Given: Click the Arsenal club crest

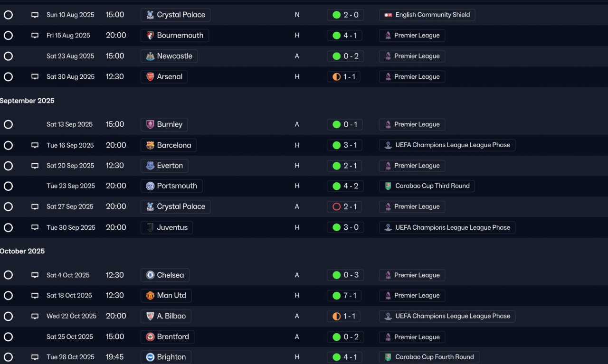Looking at the screenshot, I should coord(150,77).
